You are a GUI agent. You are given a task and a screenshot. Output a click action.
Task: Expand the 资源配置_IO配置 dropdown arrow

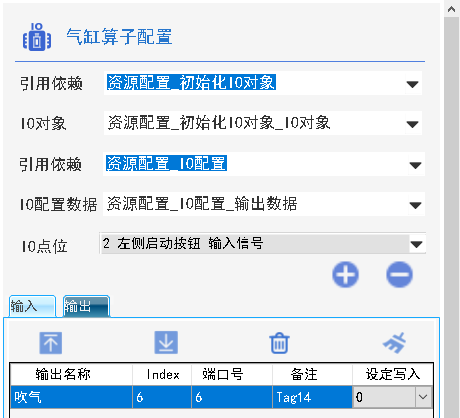(x=415, y=165)
